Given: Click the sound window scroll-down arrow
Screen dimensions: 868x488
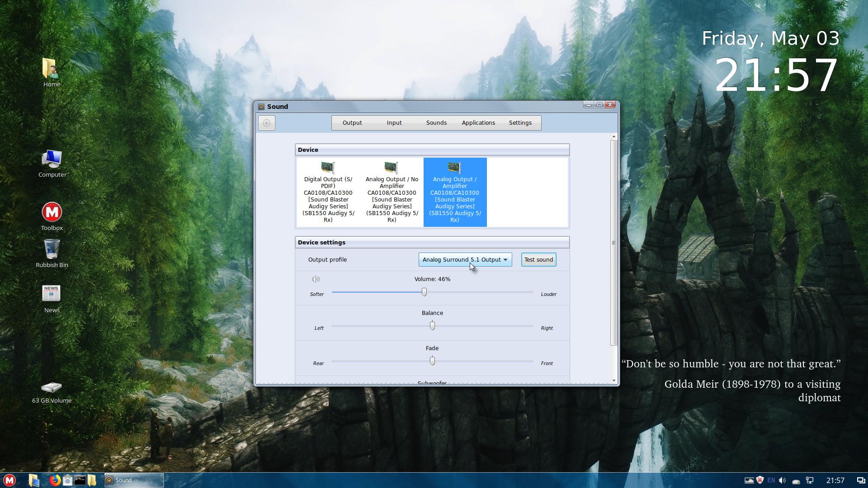Looking at the screenshot, I should [613, 380].
